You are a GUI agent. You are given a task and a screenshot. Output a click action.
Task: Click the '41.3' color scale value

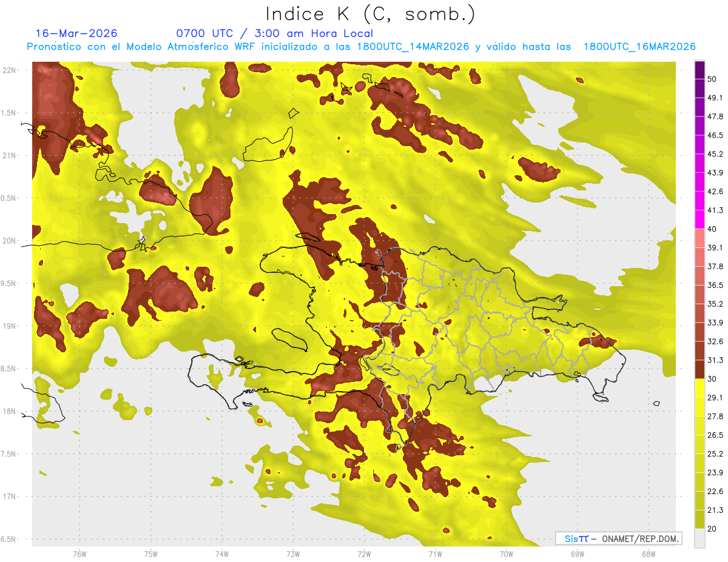(x=715, y=210)
